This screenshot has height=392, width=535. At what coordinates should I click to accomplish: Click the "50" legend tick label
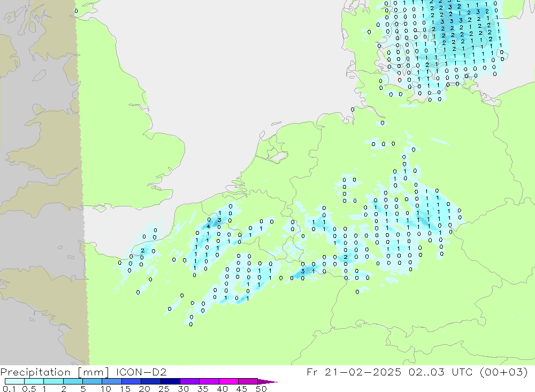262,389
